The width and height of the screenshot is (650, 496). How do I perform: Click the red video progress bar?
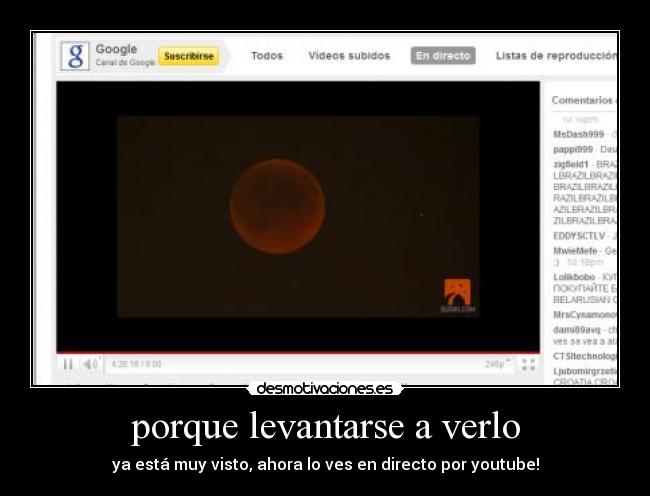298,353
